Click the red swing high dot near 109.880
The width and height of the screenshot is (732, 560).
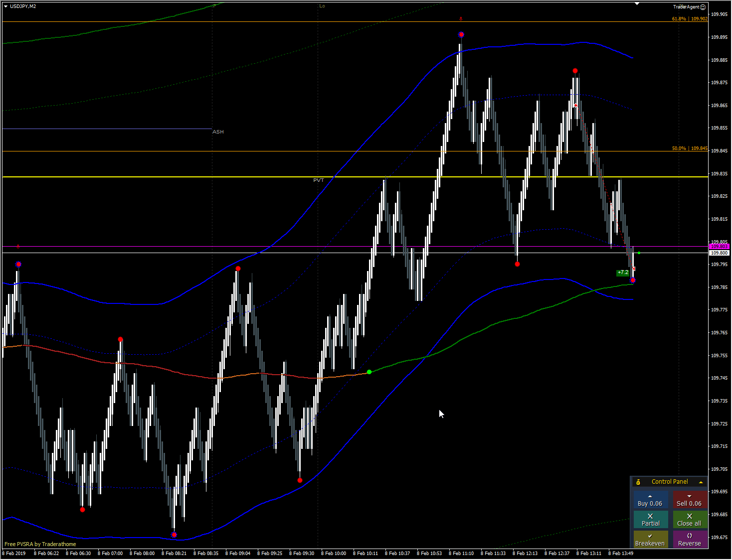[x=575, y=71]
